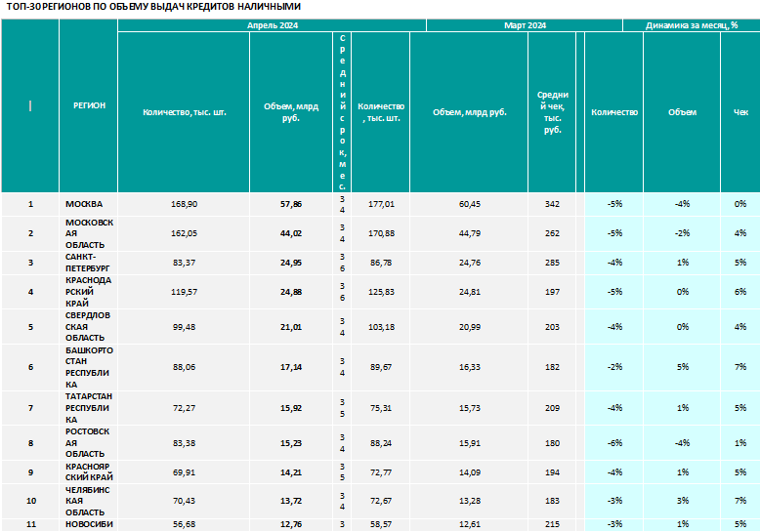This screenshot has height=532, width=760.
Task: Select the rank number 9 cell
Action: [x=30, y=472]
